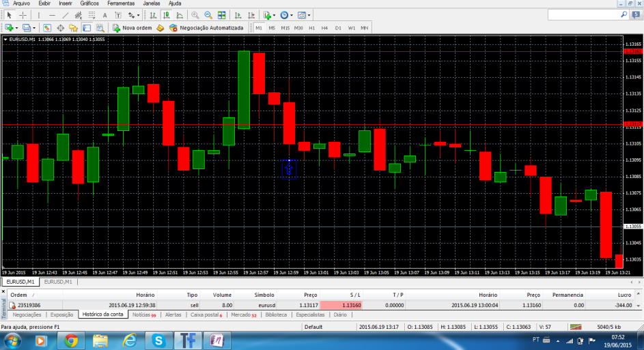This screenshot has height=350, width=644.
Task: Select the Crosshair tool
Action: point(23,15)
